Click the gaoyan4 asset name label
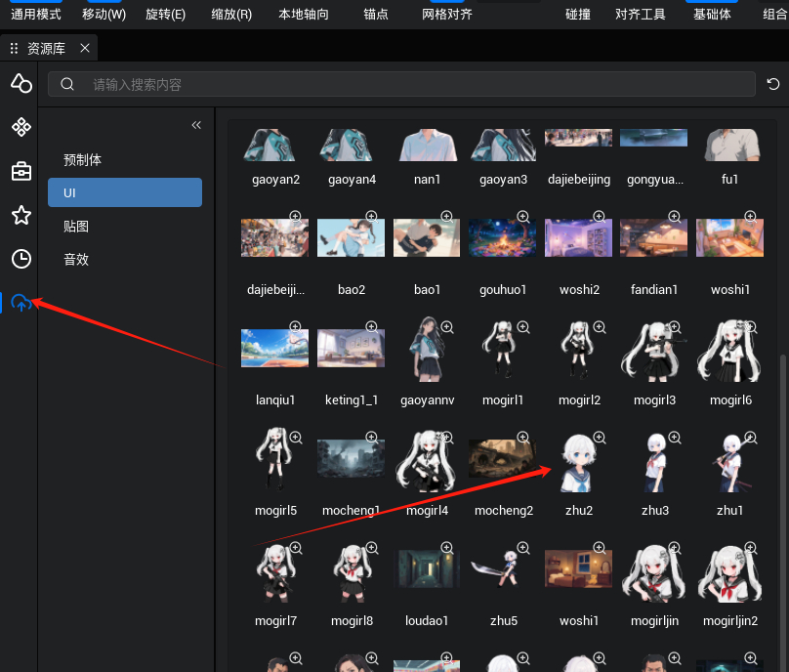This screenshot has height=672, width=789. point(352,179)
